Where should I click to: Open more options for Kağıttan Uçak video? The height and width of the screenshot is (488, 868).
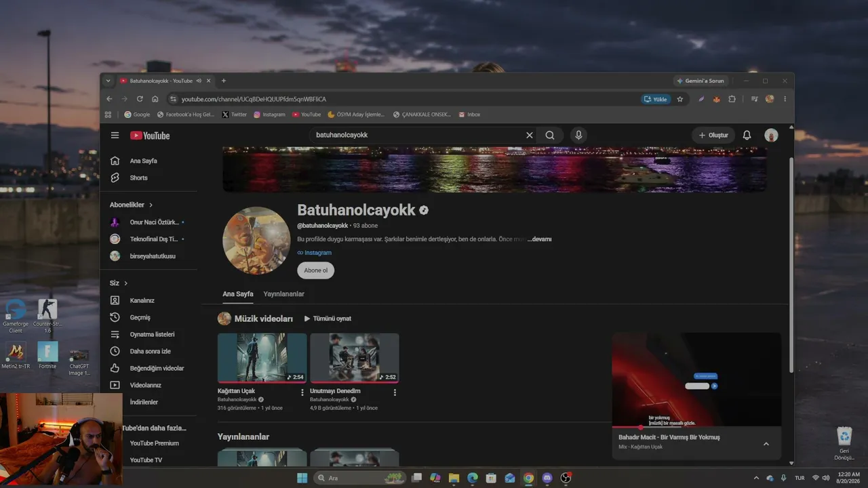302,392
